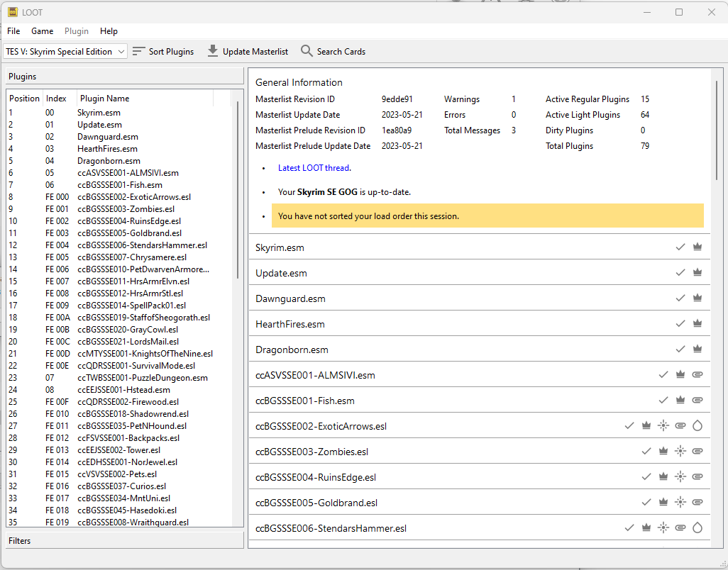Click the 'not sorted your load order' warning message
The image size is (728, 570).
[487, 216]
